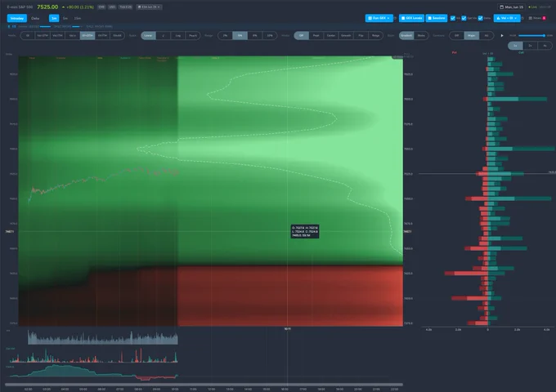This screenshot has height=392, width=556.
Task: Open the Mon, Jun 15 date picker
Action: click(x=511, y=7)
